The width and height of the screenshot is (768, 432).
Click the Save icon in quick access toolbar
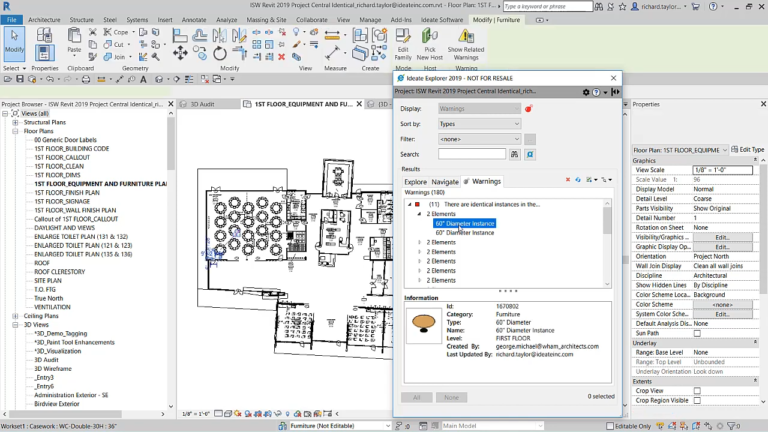pyautogui.click(x=20, y=79)
